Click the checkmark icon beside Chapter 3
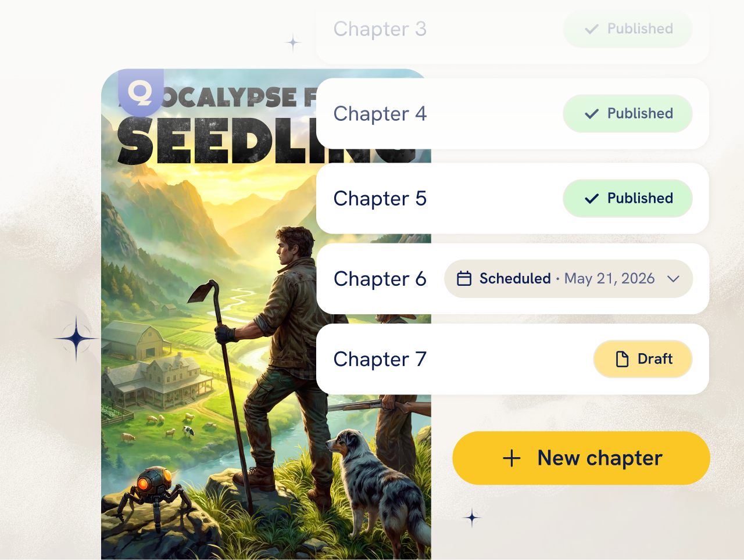The width and height of the screenshot is (744, 560). coord(592,29)
